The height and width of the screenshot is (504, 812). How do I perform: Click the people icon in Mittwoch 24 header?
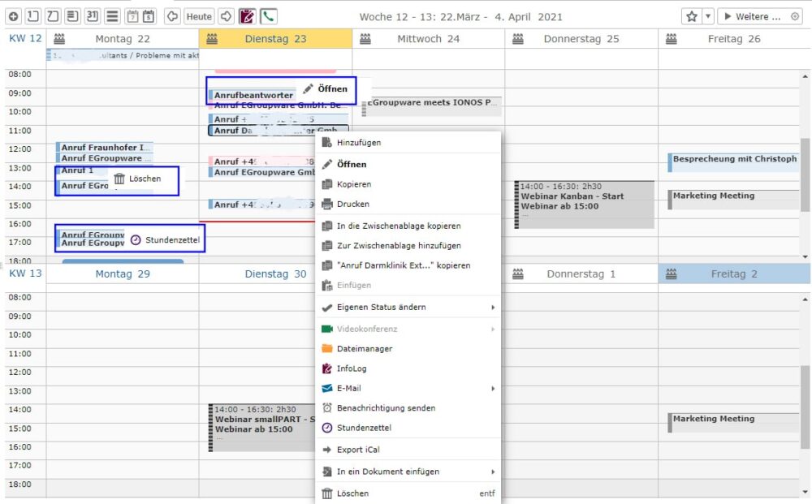pyautogui.click(x=365, y=39)
